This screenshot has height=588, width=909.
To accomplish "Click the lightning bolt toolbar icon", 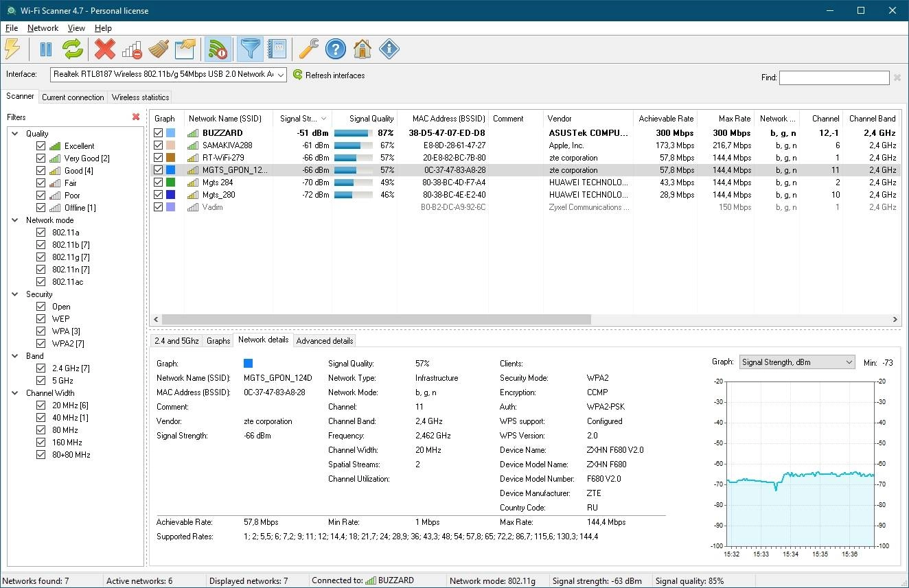I will pyautogui.click(x=13, y=49).
